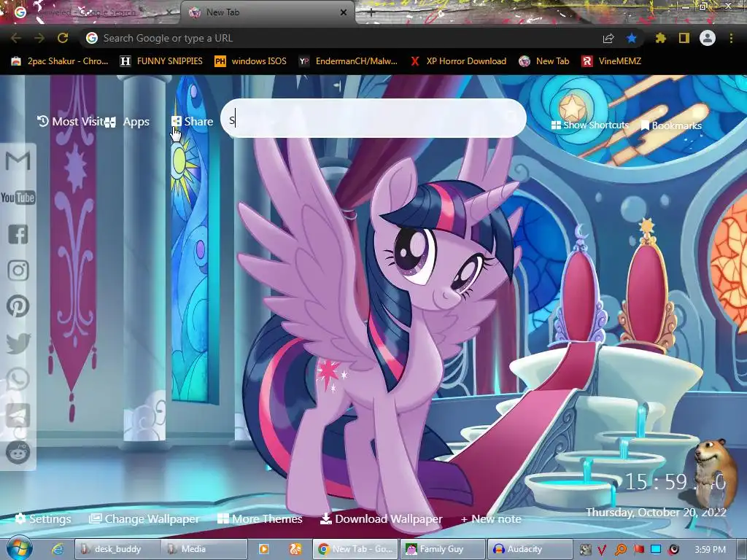747x560 pixels.
Task: Launch Internet Explorer from the taskbar
Action: pyautogui.click(x=58, y=549)
